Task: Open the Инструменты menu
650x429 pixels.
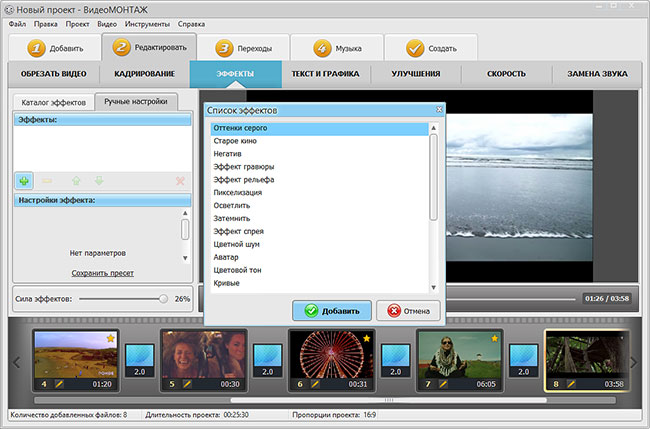Action: (x=147, y=24)
